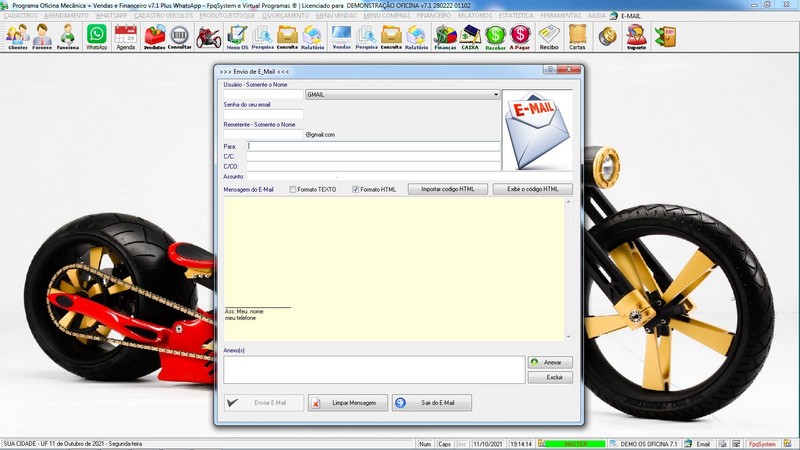Open the CADASTROS menu
The image size is (800, 450).
pyautogui.click(x=20, y=16)
